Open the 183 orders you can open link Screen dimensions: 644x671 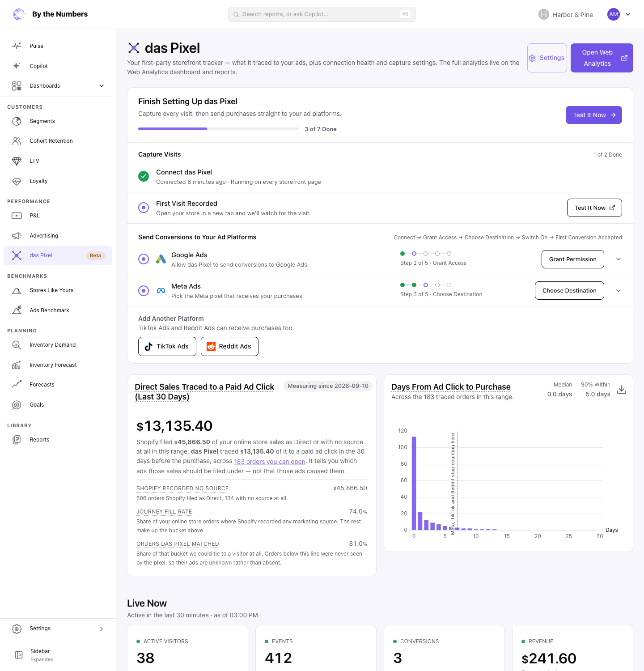tap(270, 462)
